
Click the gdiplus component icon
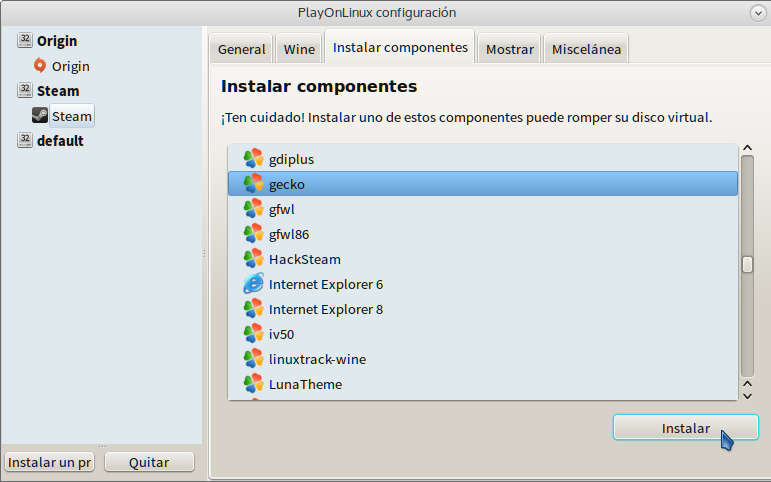[x=253, y=159]
